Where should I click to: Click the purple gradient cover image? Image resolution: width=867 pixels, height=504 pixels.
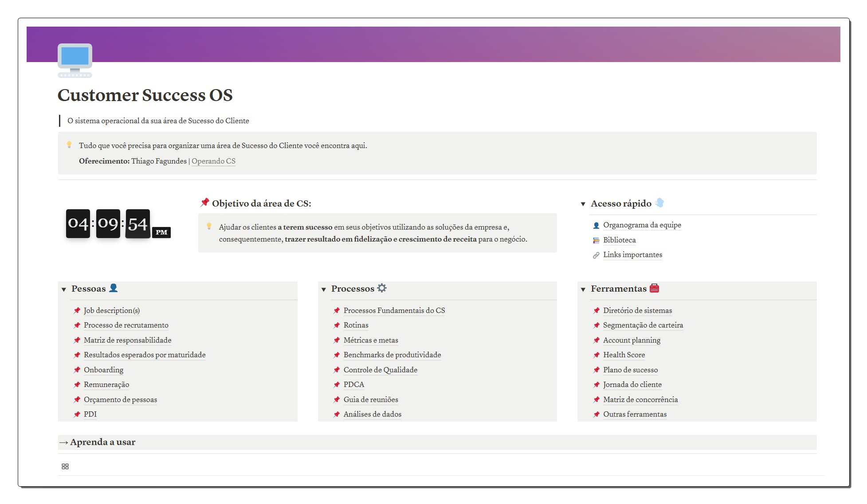click(x=433, y=44)
